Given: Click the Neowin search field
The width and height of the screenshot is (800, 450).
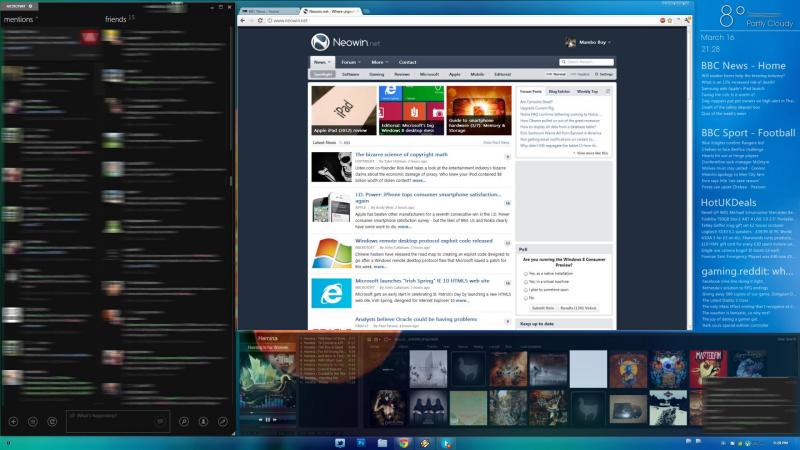Looking at the screenshot, I should tap(587, 62).
